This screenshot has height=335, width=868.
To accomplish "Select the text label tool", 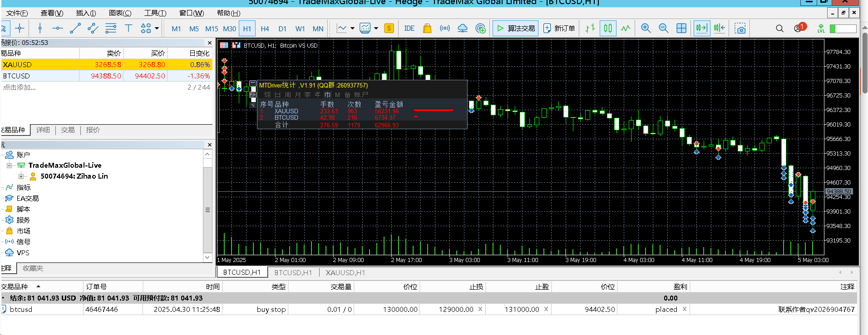I will click(128, 29).
